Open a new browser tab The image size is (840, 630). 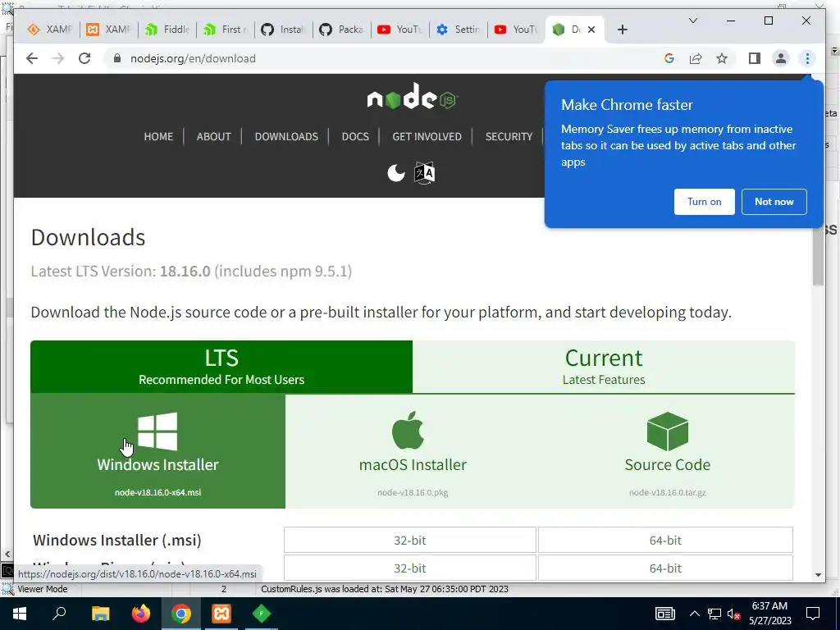pyautogui.click(x=622, y=30)
